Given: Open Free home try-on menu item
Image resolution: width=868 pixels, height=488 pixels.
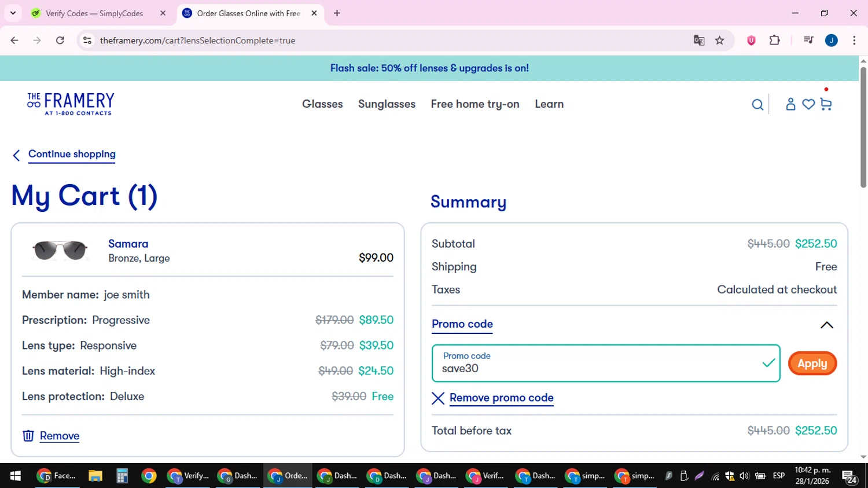Looking at the screenshot, I should pyautogui.click(x=475, y=104).
